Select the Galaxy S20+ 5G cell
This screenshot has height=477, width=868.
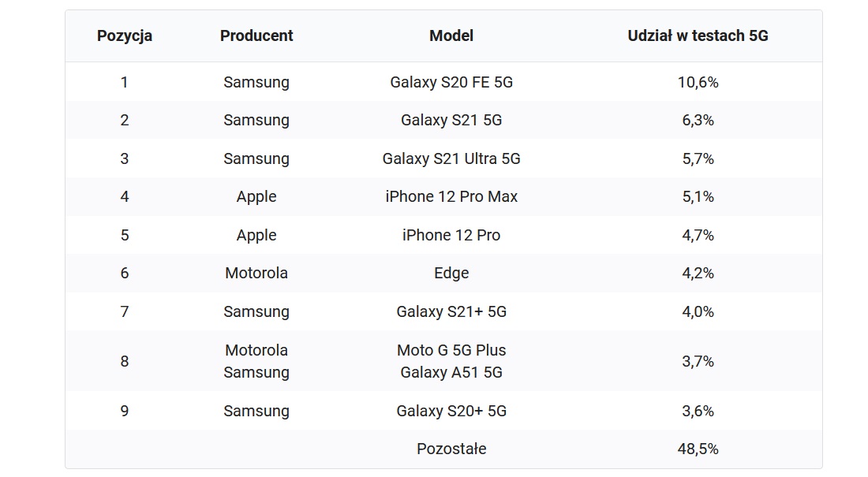[451, 411]
